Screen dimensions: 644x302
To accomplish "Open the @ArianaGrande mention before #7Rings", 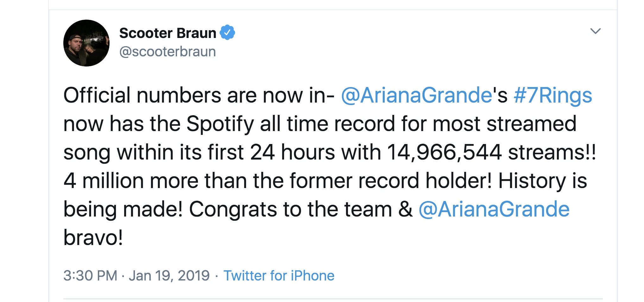I will [416, 95].
